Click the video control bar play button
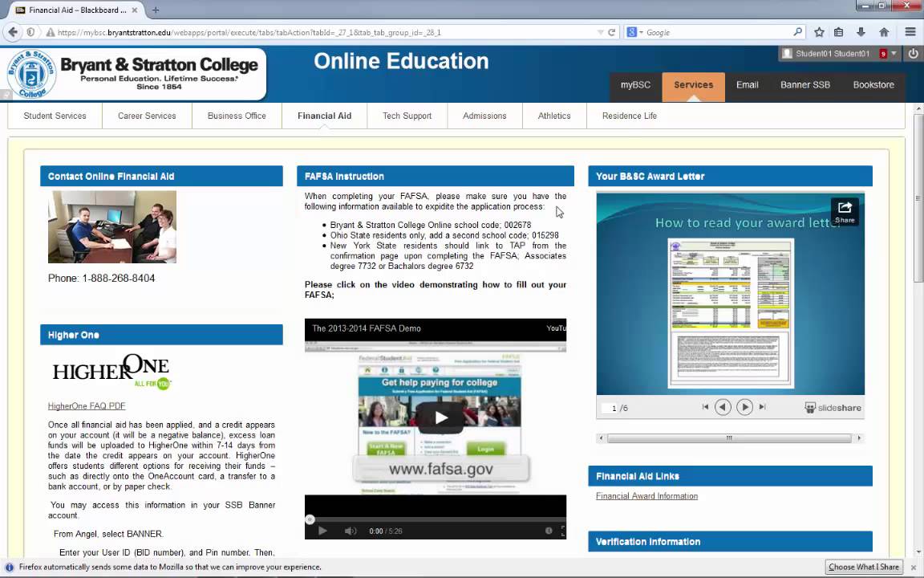Screen dimensions: 924x578 tap(322, 531)
